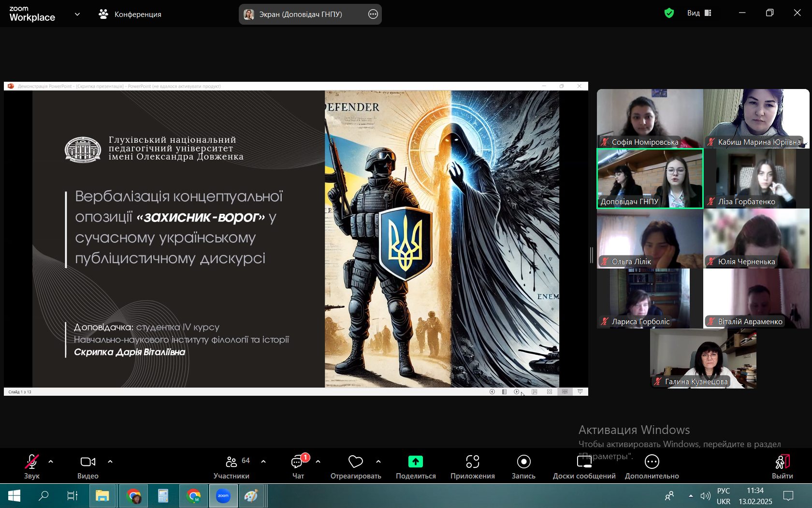Open first Chrome window on taskbar
The width and height of the screenshot is (812, 508).
(x=133, y=496)
